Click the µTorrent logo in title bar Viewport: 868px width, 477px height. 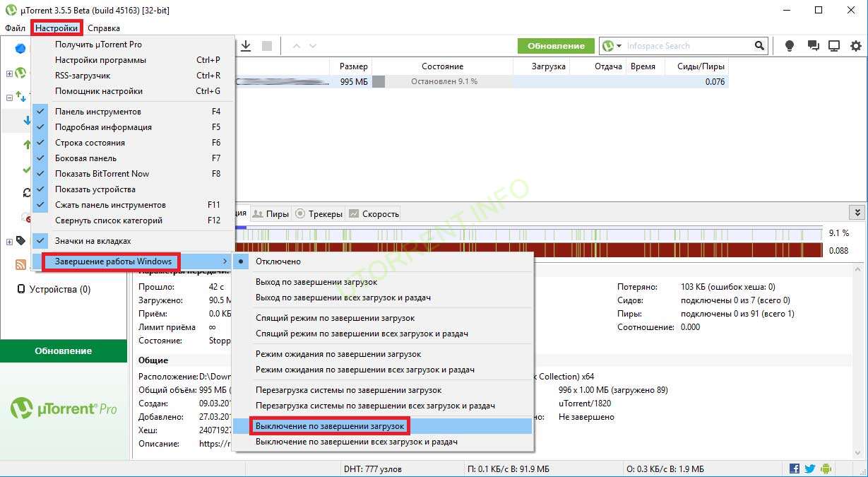pyautogui.click(x=10, y=10)
